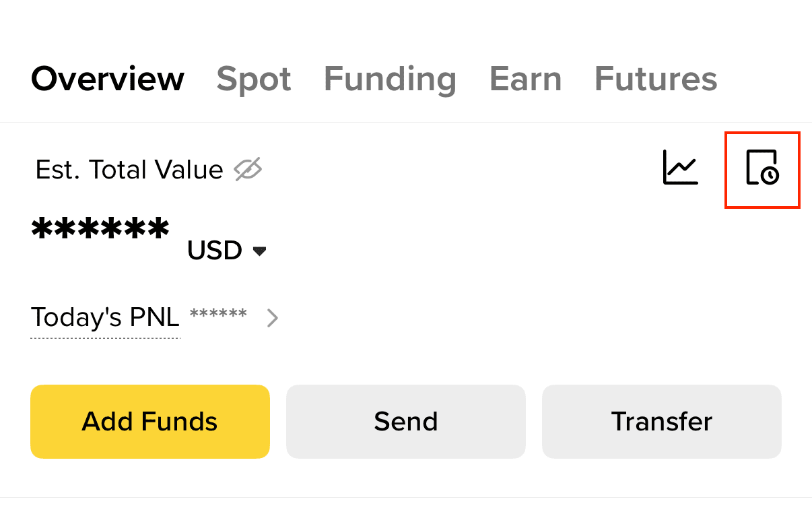Screen dimensions: 812x516
Task: Open the transaction history document-clock icon
Action: click(761, 168)
